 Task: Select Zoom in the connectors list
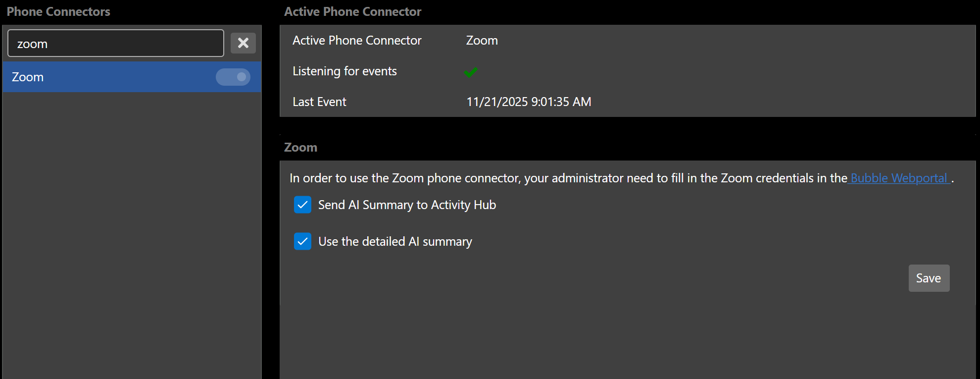(28, 77)
